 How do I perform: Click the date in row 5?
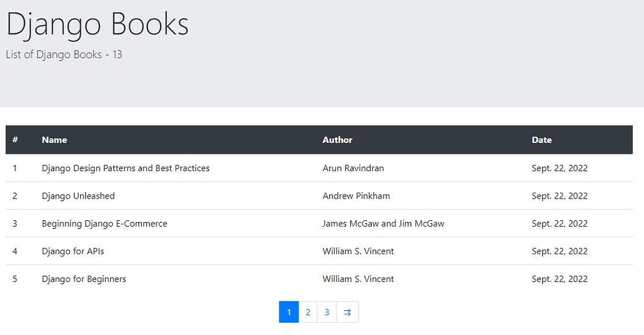click(x=559, y=279)
